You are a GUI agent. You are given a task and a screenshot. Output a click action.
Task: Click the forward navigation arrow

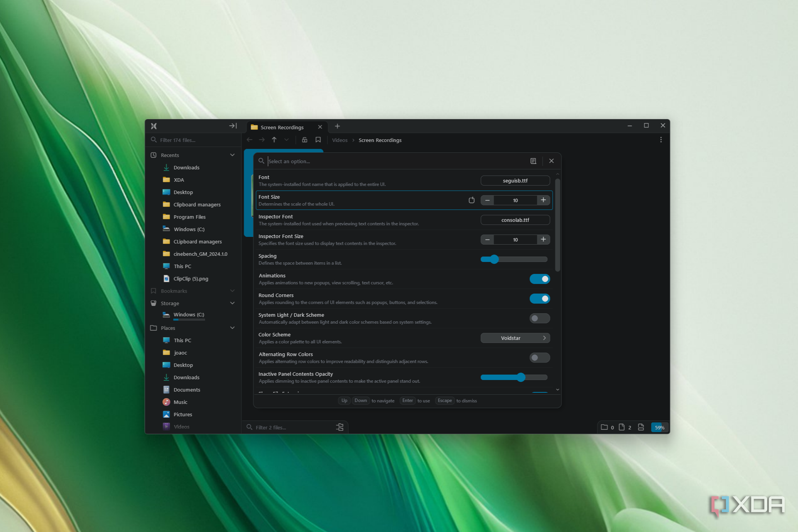coord(262,140)
